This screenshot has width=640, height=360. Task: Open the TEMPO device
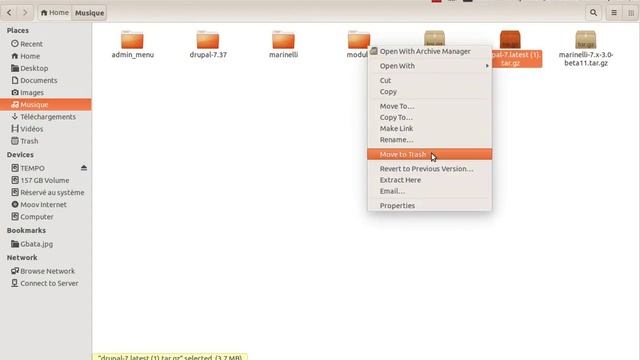tap(33, 168)
